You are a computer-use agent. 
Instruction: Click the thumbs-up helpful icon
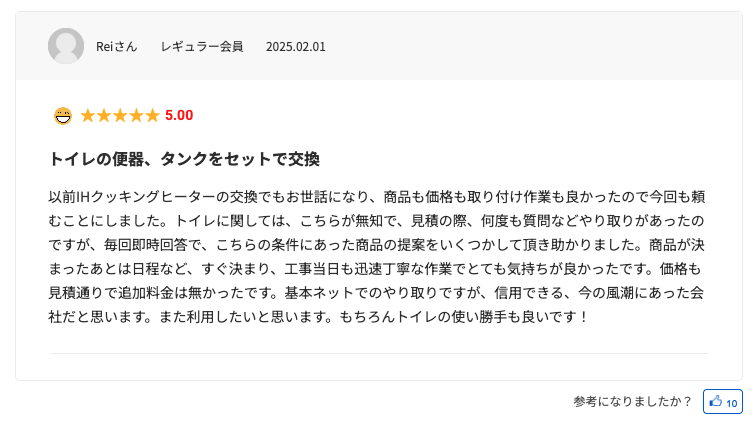(x=715, y=402)
